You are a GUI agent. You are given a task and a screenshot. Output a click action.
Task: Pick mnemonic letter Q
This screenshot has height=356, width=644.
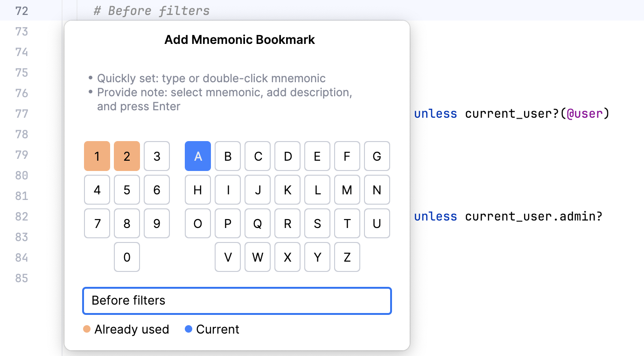tap(258, 223)
